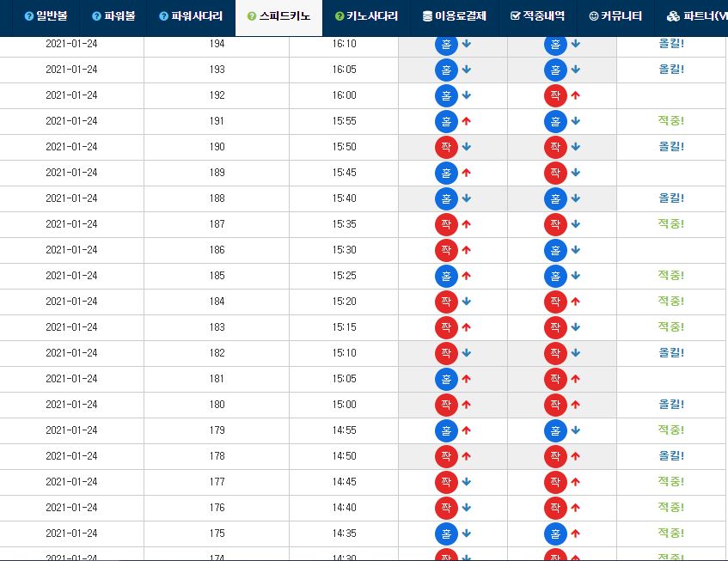Viewport: 728px width, 561px height.
Task: Click the checkmark icon beside 적중내역
Action: [x=515, y=16]
